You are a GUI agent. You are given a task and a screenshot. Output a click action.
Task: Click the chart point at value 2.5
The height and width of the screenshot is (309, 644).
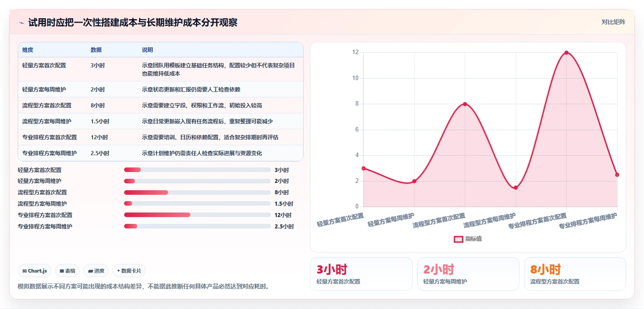coord(617,175)
